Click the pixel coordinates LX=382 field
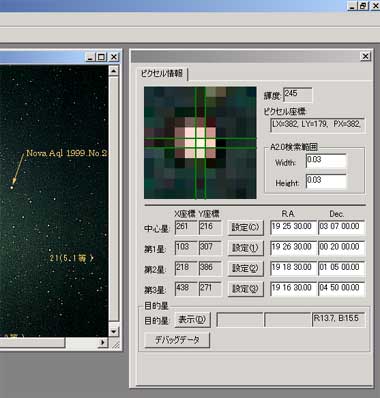 [318, 125]
